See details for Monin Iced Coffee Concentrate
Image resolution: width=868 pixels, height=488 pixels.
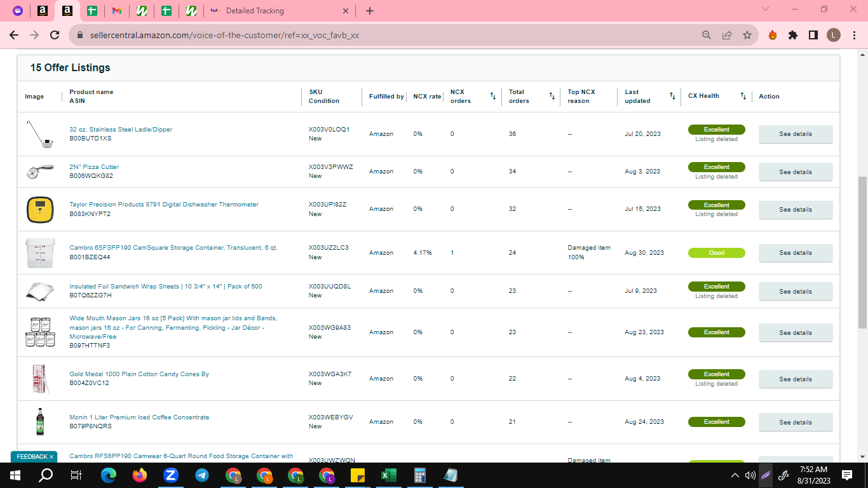pyautogui.click(x=796, y=422)
